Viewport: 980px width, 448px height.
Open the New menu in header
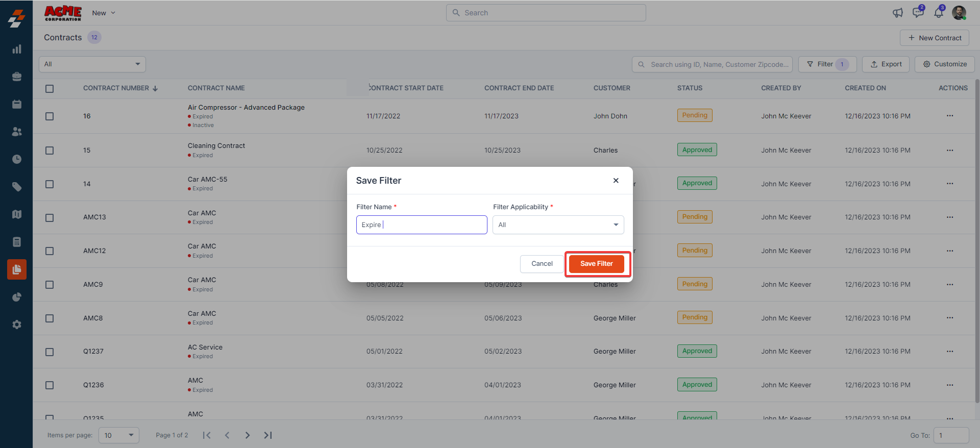pos(104,13)
